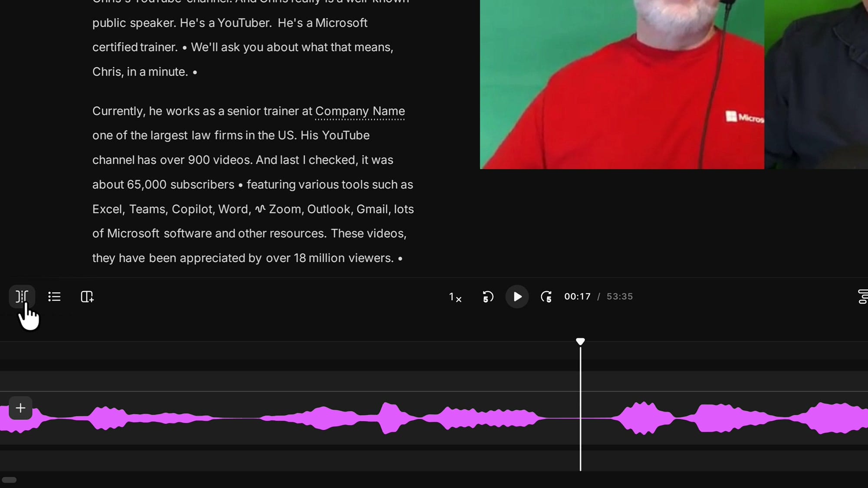This screenshot has width=868, height=488.
Task: Play the video
Action: [517, 297]
